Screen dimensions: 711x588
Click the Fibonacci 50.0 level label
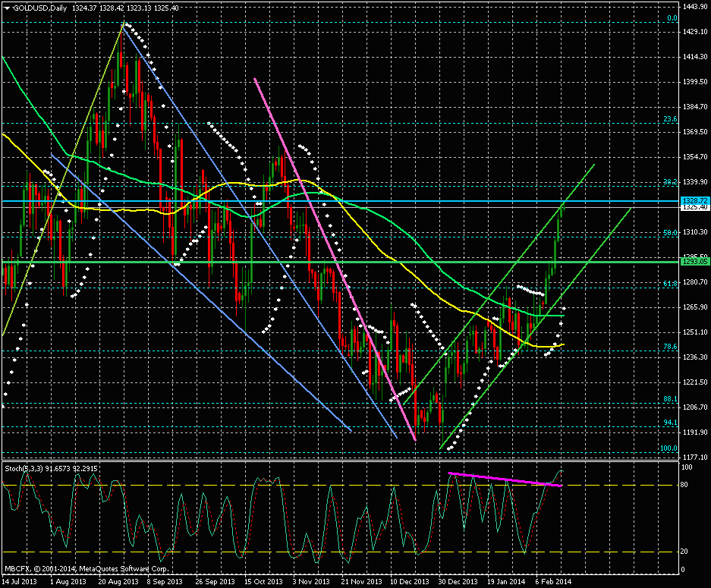point(671,232)
